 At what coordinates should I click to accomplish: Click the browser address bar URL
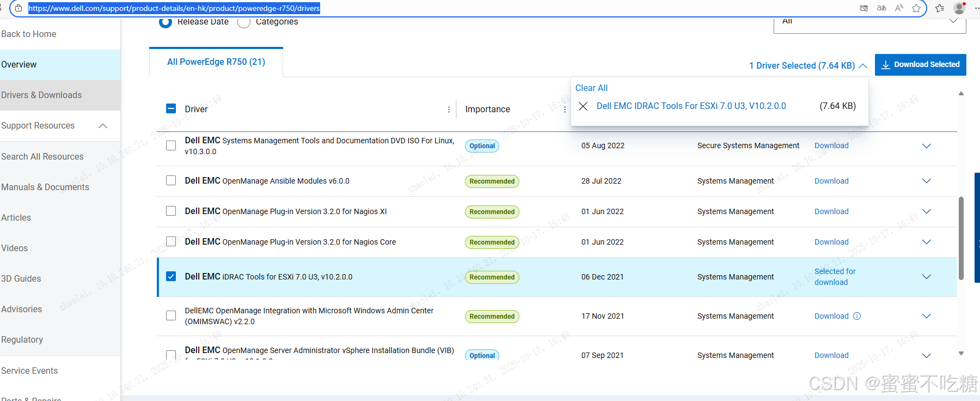[174, 8]
